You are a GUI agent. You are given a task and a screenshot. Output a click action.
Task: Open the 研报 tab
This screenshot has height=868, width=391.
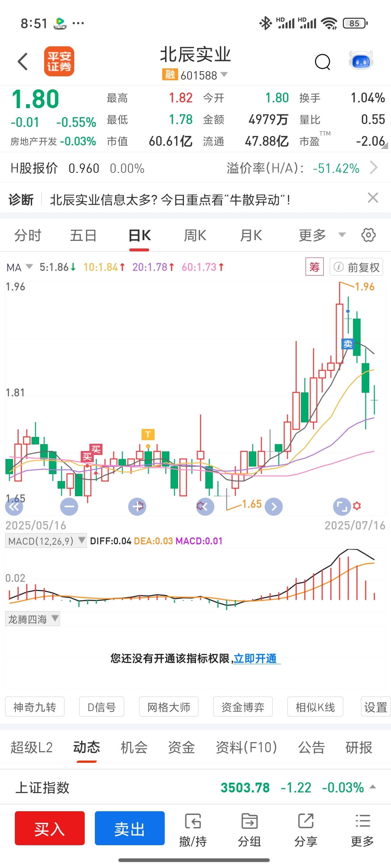359,747
